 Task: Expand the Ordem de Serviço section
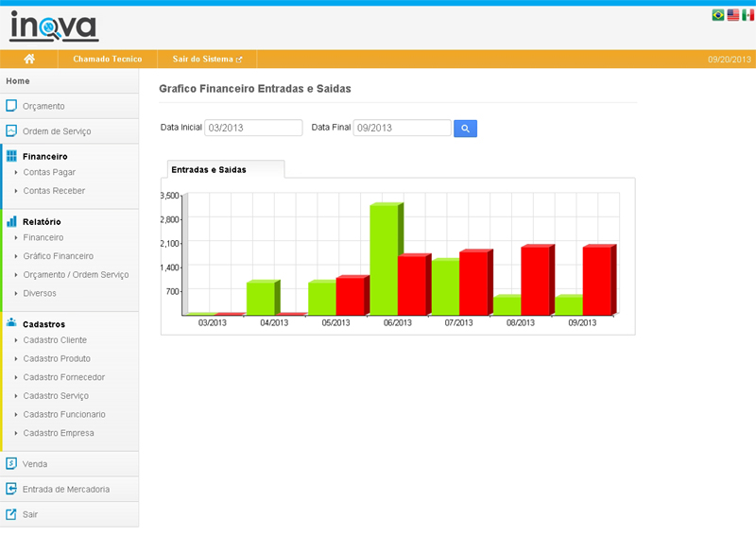coord(56,131)
